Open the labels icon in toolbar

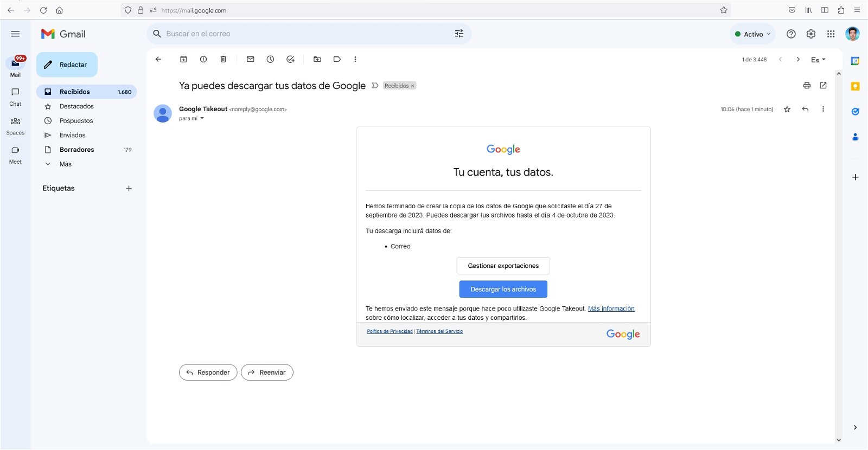[x=337, y=59]
